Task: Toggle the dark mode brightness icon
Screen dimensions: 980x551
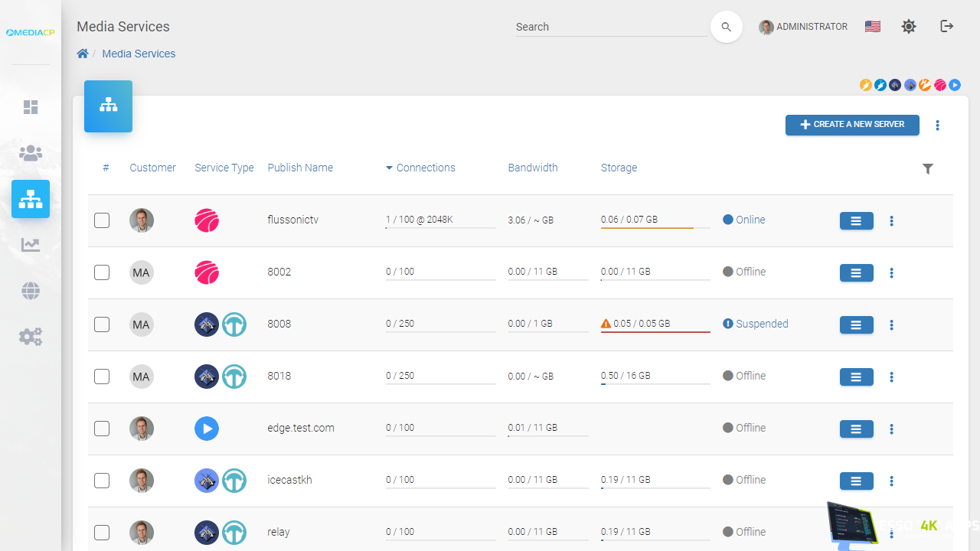Action: (909, 27)
